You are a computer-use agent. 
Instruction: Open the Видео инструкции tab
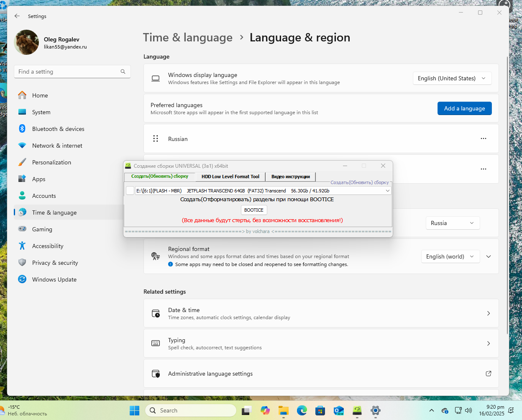click(290, 177)
